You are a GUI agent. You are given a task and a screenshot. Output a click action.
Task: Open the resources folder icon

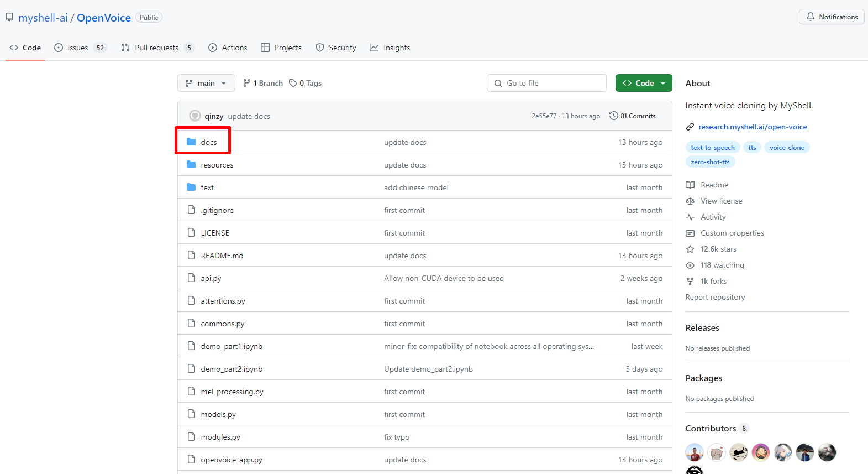[191, 164]
